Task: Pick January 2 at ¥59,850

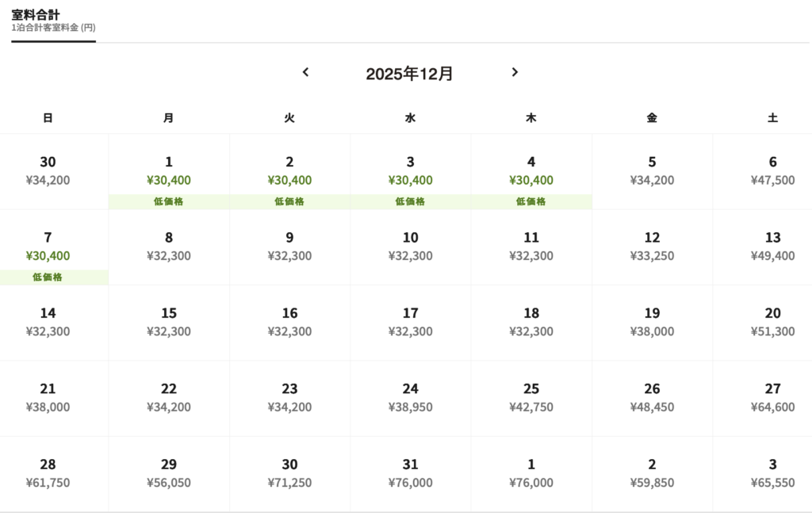Action: pyautogui.click(x=652, y=475)
